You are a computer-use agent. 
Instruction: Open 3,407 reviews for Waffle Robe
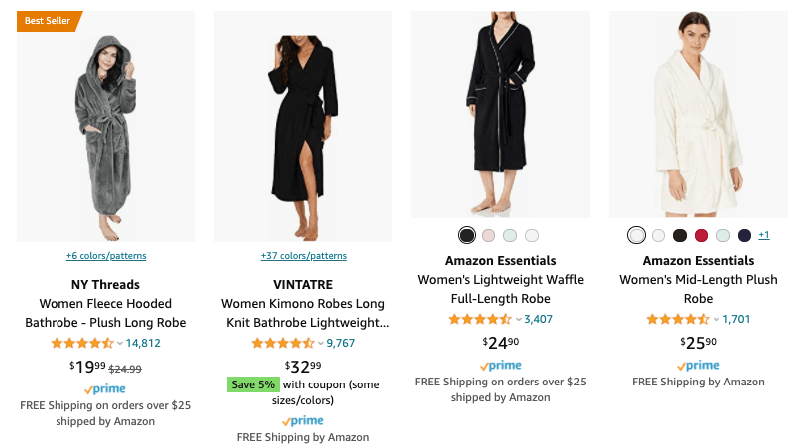538,320
